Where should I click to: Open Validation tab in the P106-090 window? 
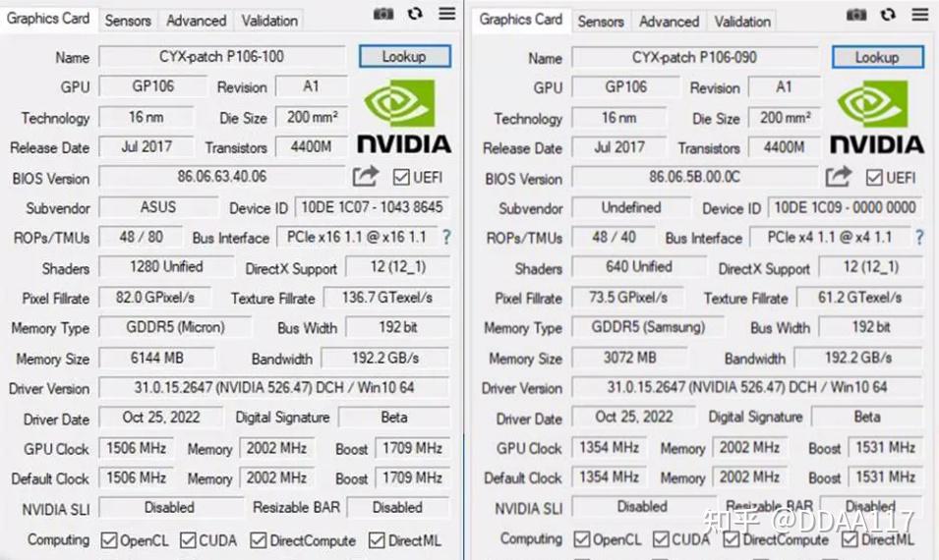(742, 22)
